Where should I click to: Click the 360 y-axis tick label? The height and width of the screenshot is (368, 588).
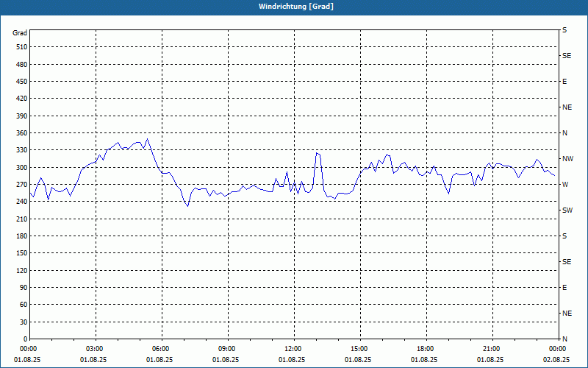coord(22,133)
